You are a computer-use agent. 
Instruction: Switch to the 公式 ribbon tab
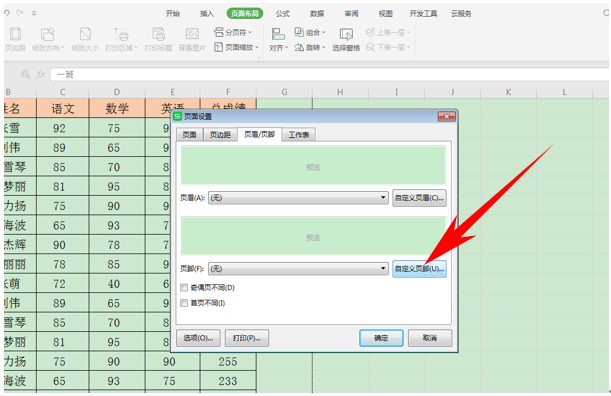(283, 14)
